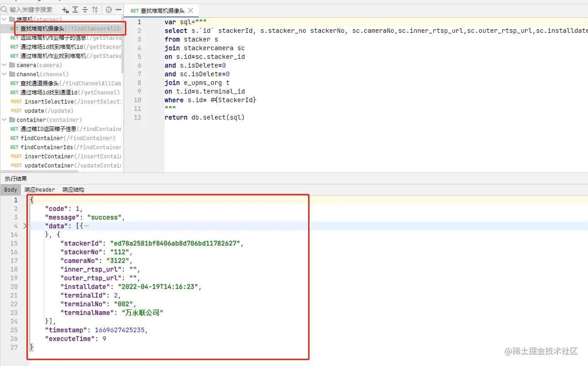588x366 pixels.
Task: Click the A-Z sort icon
Action: (95, 10)
